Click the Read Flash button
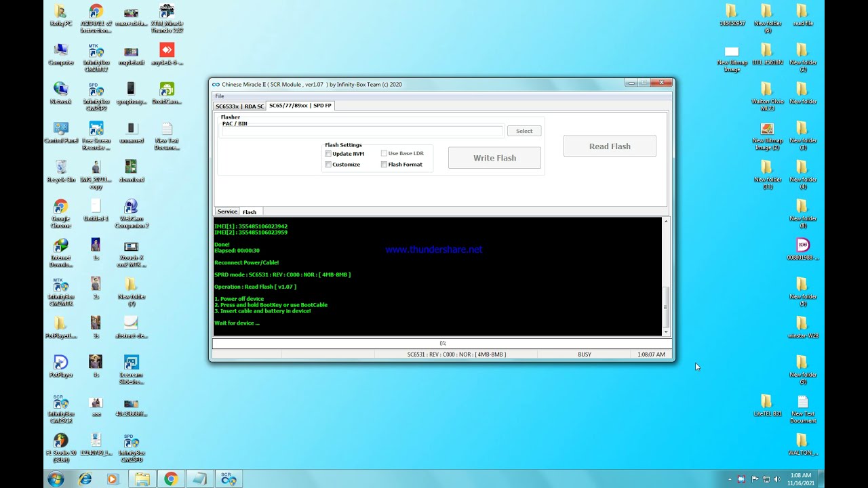The height and width of the screenshot is (488, 868). pyautogui.click(x=610, y=146)
